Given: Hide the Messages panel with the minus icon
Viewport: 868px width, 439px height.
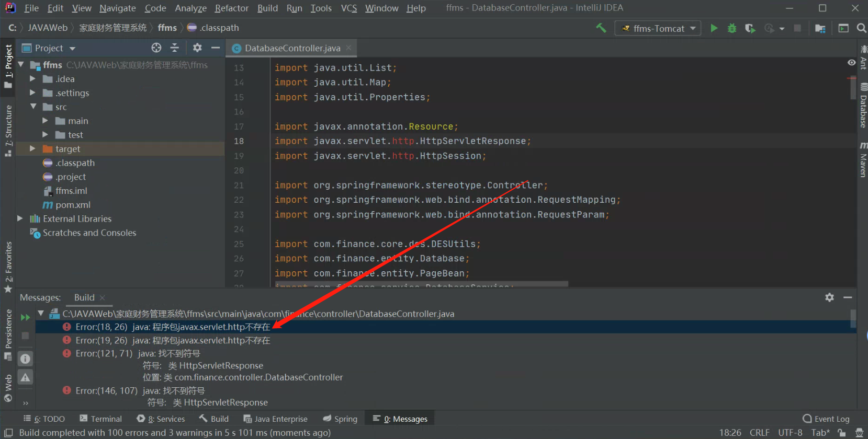Looking at the screenshot, I should click(848, 297).
